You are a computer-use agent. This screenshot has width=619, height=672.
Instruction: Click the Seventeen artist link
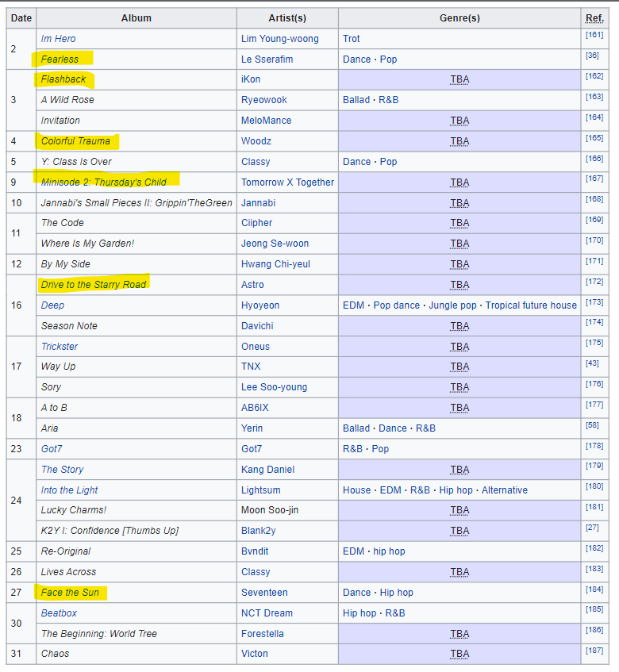point(264,593)
